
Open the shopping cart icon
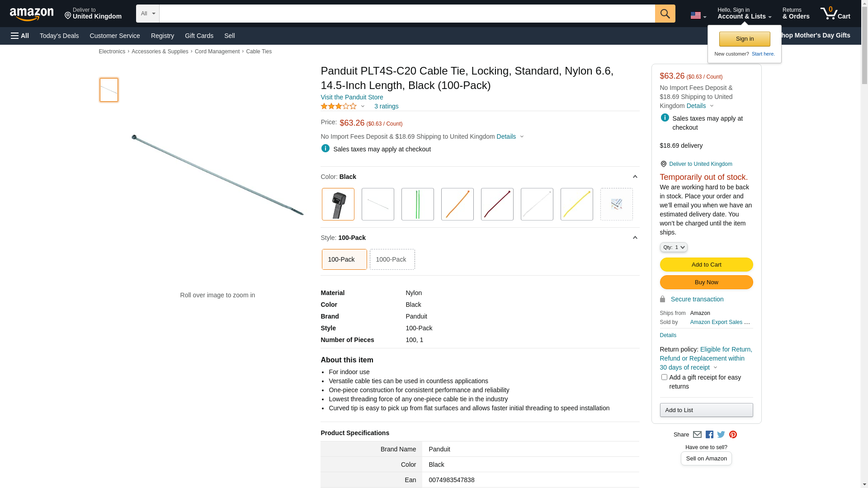click(835, 14)
